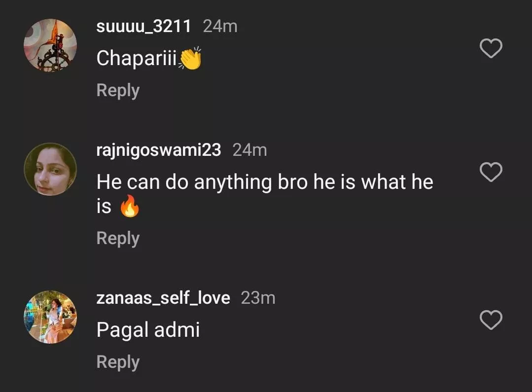The width and height of the screenshot is (532, 392).
Task: Click the 23m timestamp on last comment
Action: click(x=258, y=298)
